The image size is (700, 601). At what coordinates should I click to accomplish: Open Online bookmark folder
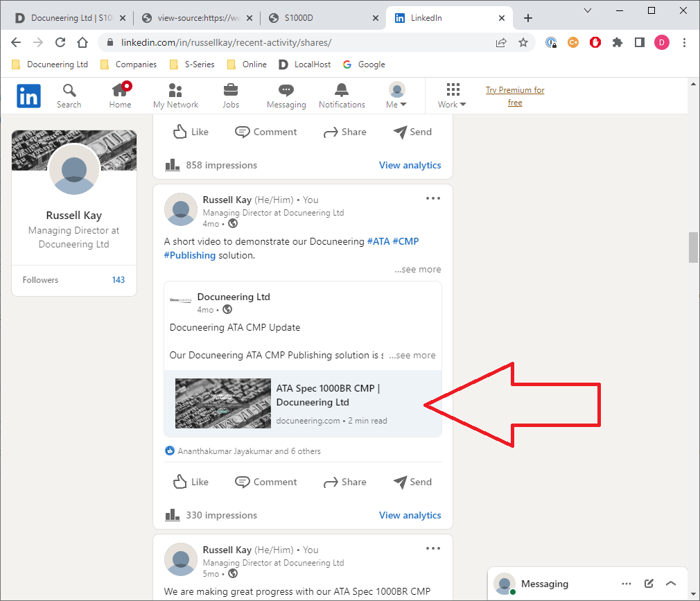tap(247, 64)
